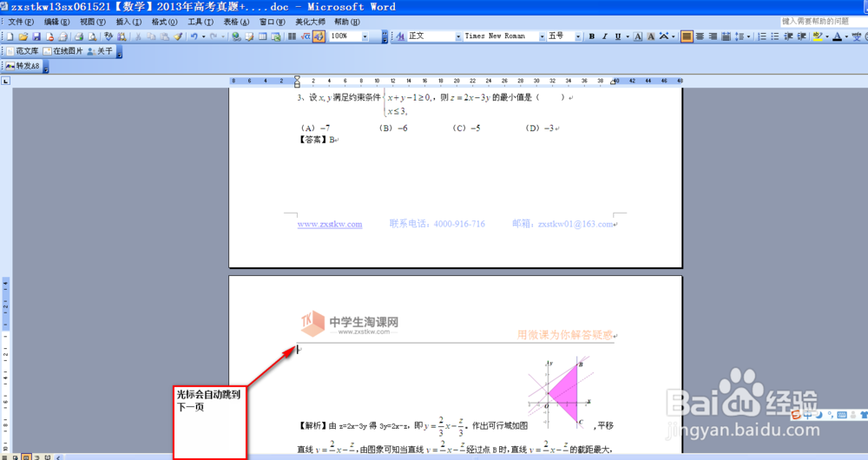Paste clipboard contents from the toolbar

click(x=164, y=36)
